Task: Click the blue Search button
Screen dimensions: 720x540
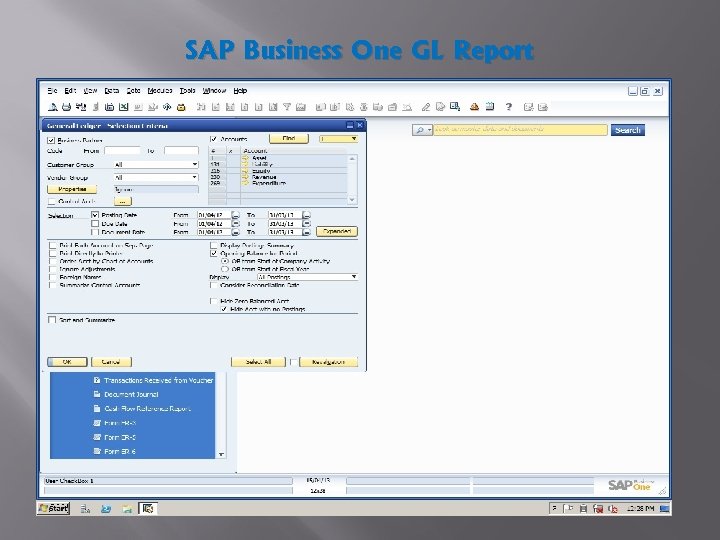Action: tap(628, 130)
